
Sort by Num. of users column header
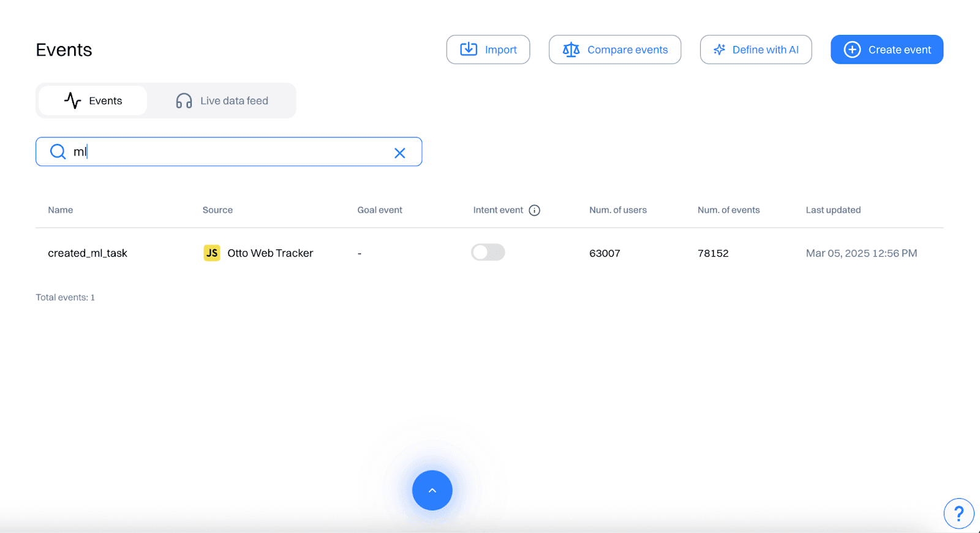(x=617, y=210)
